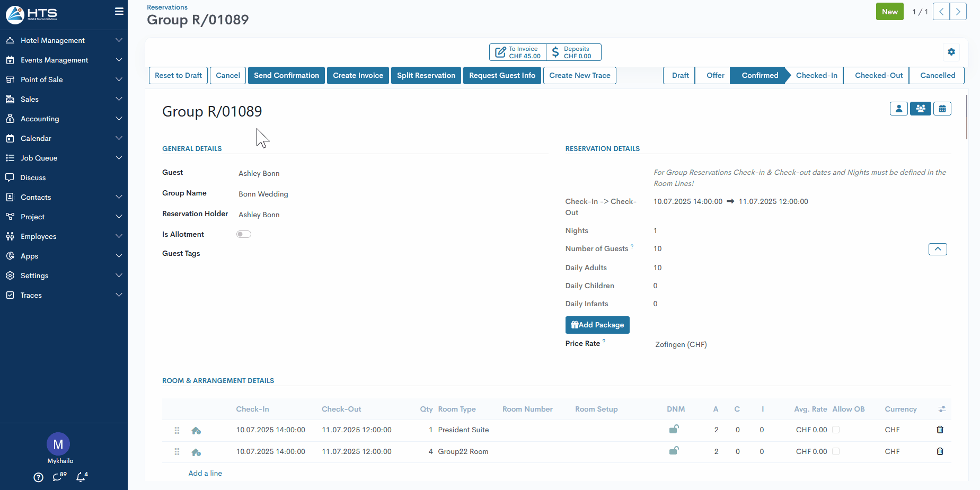Go to the next record arrow
This screenshot has width=980, height=490.
pyautogui.click(x=958, y=12)
